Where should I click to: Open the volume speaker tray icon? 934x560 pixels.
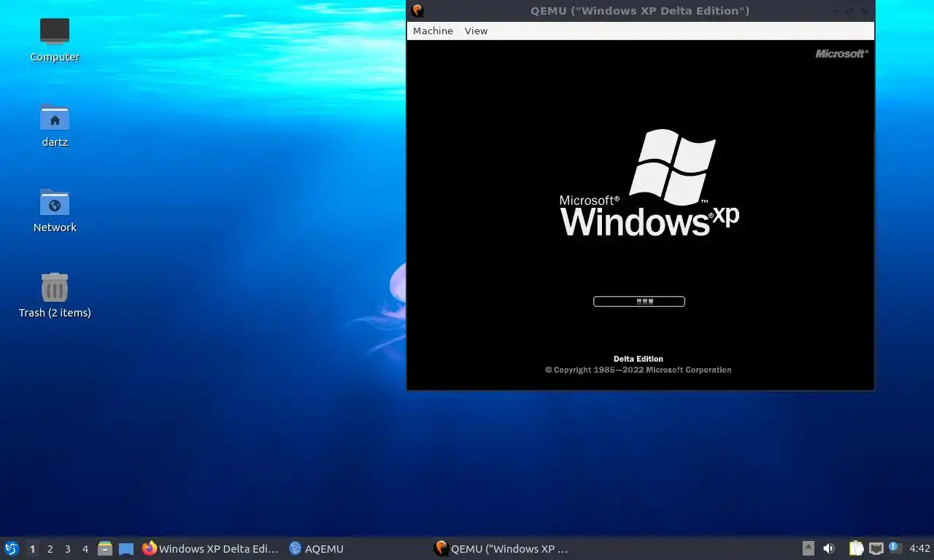(829, 548)
